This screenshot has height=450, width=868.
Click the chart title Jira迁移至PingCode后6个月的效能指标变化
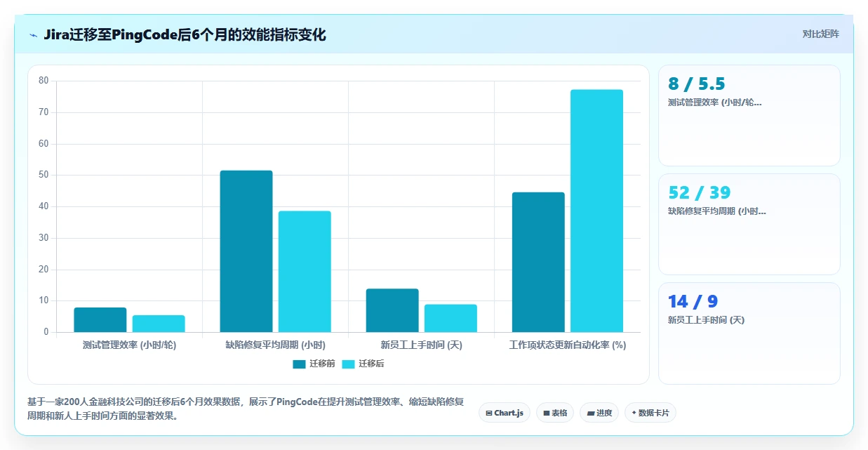185,34
